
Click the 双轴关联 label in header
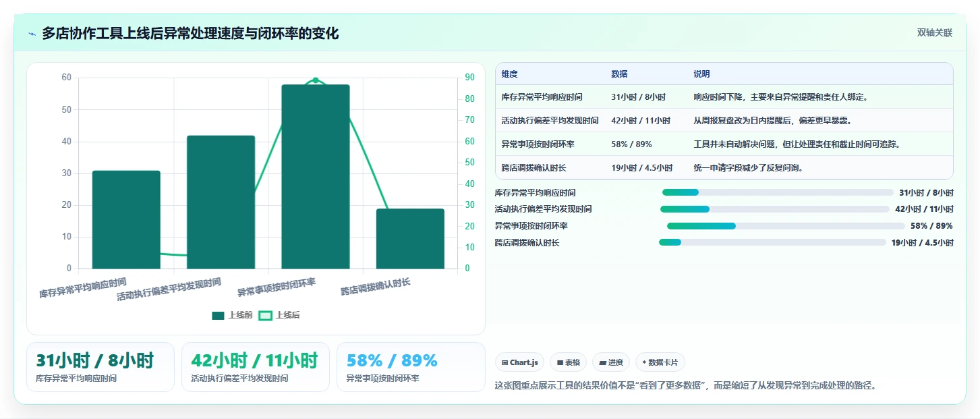pos(934,33)
